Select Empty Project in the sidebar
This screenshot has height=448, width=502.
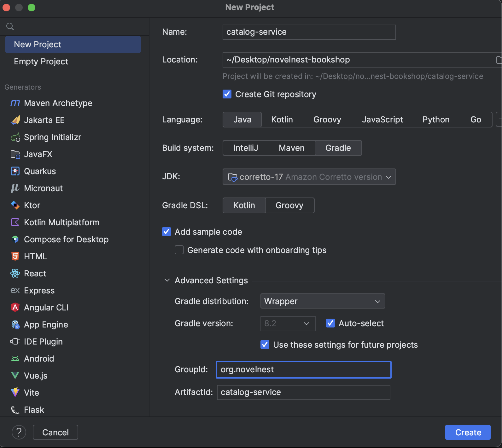pyautogui.click(x=41, y=62)
